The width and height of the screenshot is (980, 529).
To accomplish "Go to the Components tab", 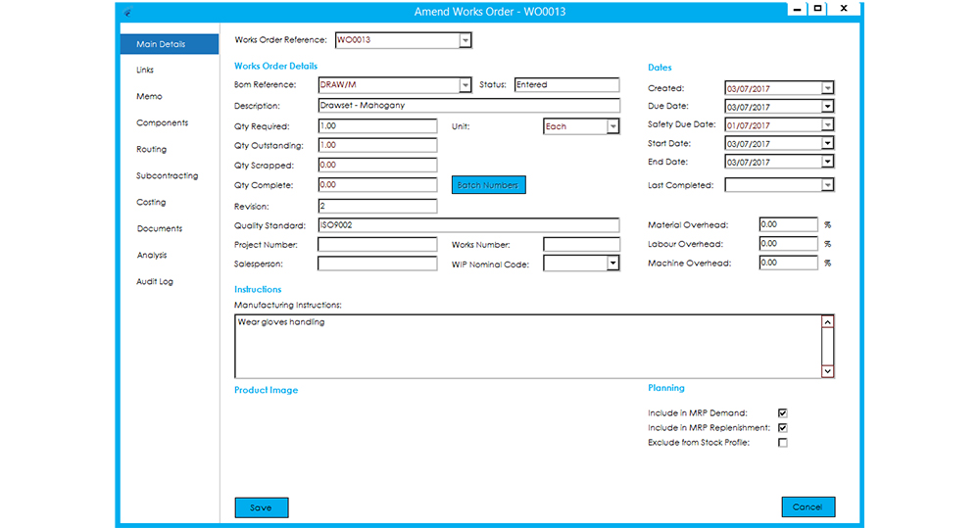I will 163,123.
